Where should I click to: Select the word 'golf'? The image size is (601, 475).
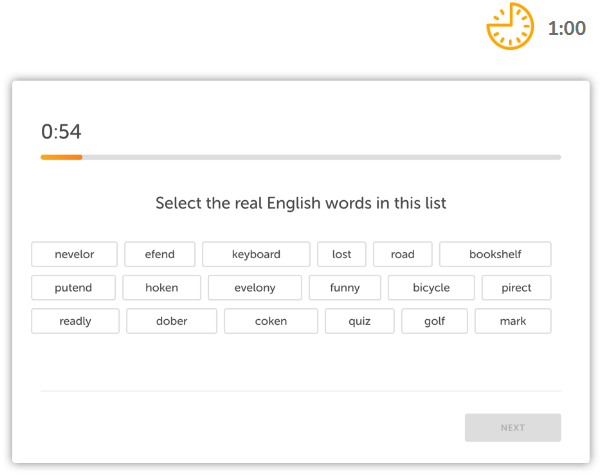(434, 321)
